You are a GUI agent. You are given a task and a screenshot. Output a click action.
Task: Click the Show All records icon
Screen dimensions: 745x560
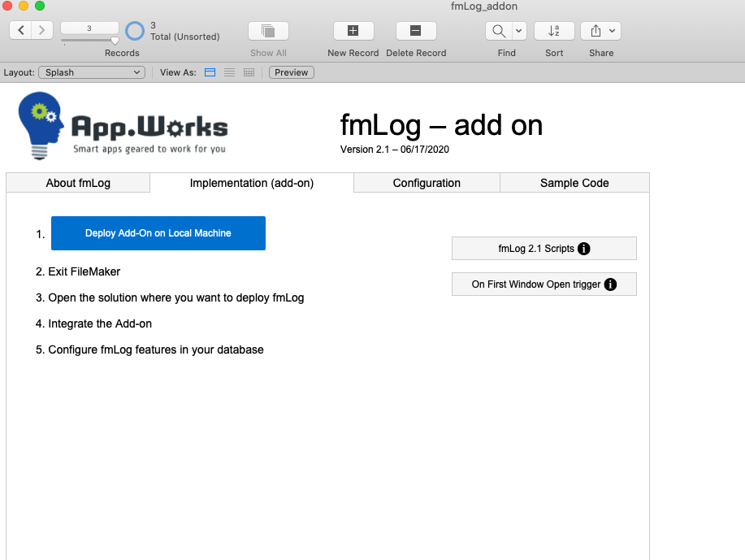click(268, 31)
